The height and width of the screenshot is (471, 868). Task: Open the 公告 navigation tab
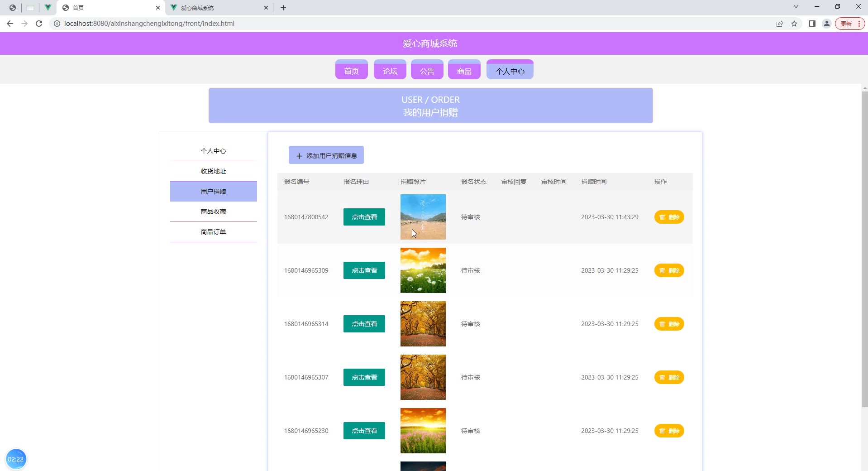point(427,70)
